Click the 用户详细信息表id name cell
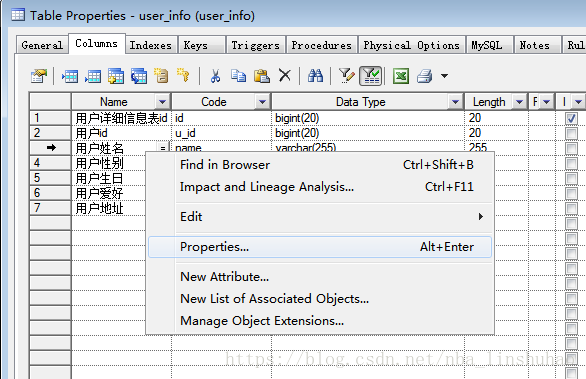This screenshot has width=586, height=379. (x=121, y=118)
